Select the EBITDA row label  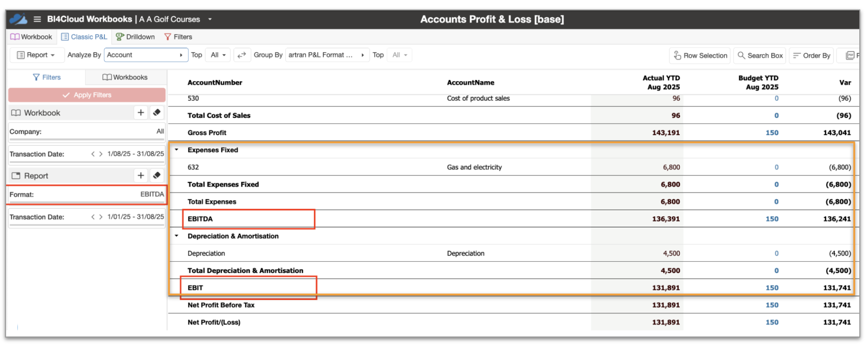200,219
